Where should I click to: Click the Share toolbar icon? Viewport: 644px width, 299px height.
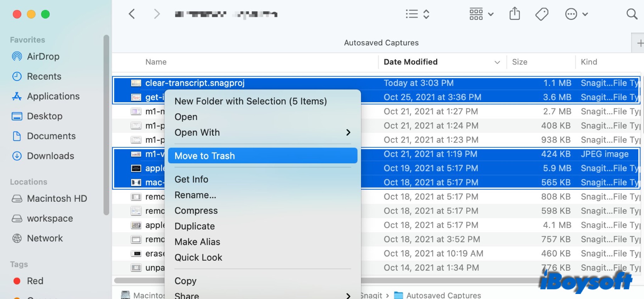[514, 14]
